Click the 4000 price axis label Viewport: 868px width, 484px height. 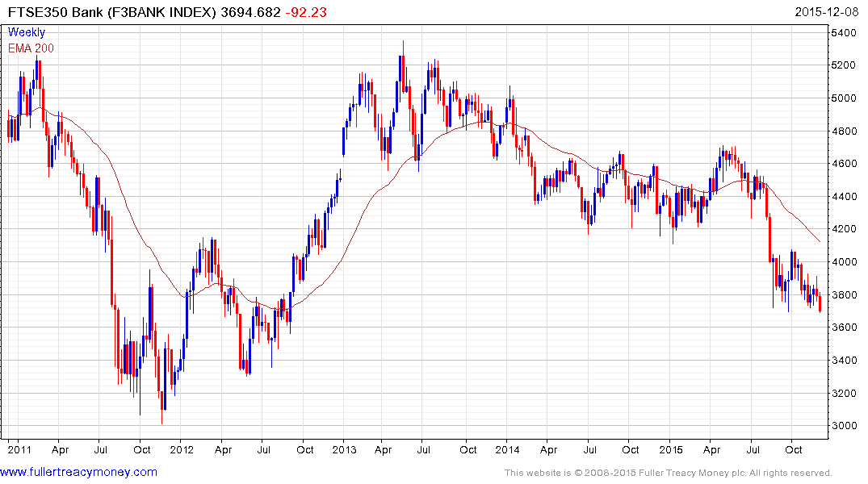(844, 261)
